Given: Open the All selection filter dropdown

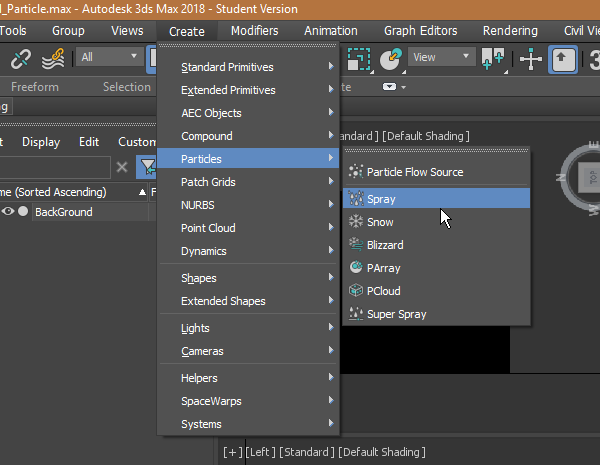Looking at the screenshot, I should point(109,57).
